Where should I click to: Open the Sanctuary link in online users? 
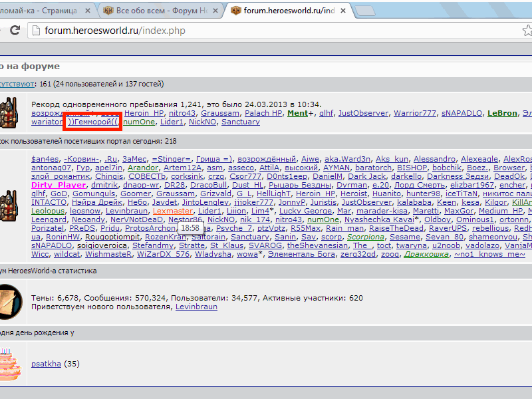[x=241, y=122]
